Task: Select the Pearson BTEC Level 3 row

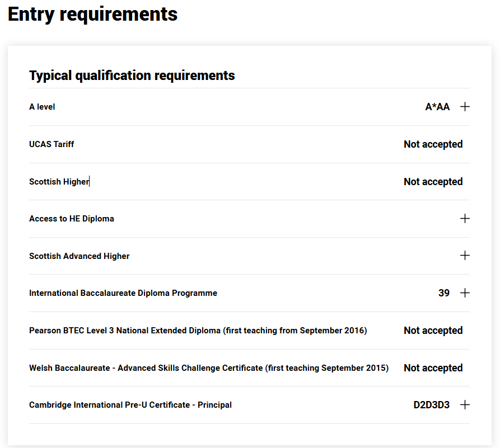Action: point(249,331)
